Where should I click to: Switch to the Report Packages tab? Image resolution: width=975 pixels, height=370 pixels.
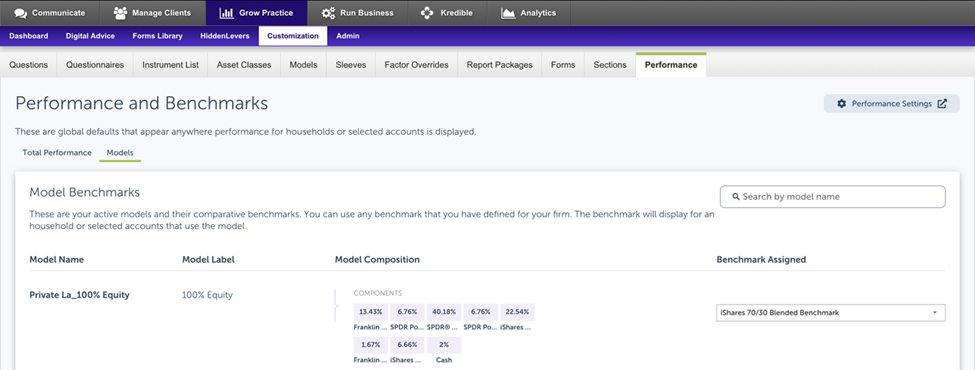point(500,65)
